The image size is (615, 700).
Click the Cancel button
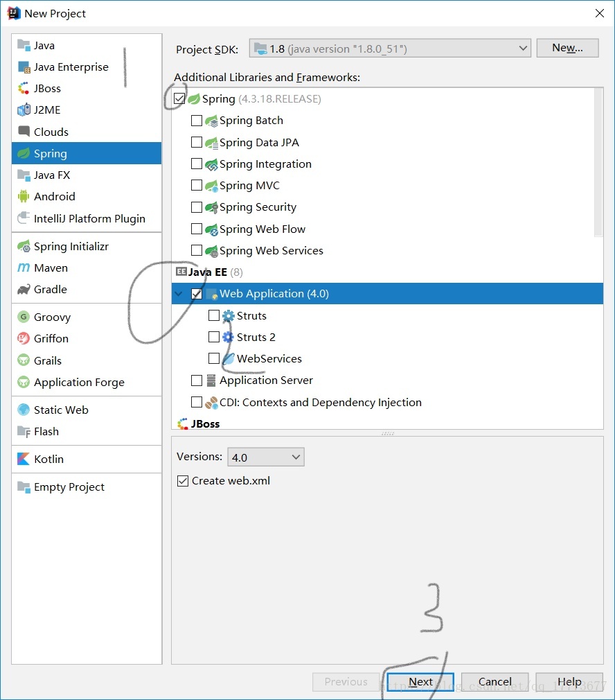494,682
